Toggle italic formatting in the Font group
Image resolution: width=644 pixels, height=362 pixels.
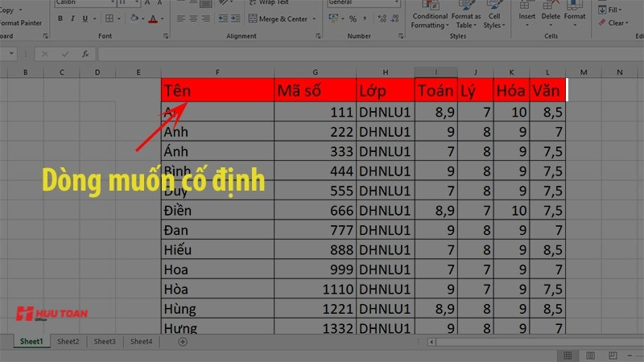(74, 18)
